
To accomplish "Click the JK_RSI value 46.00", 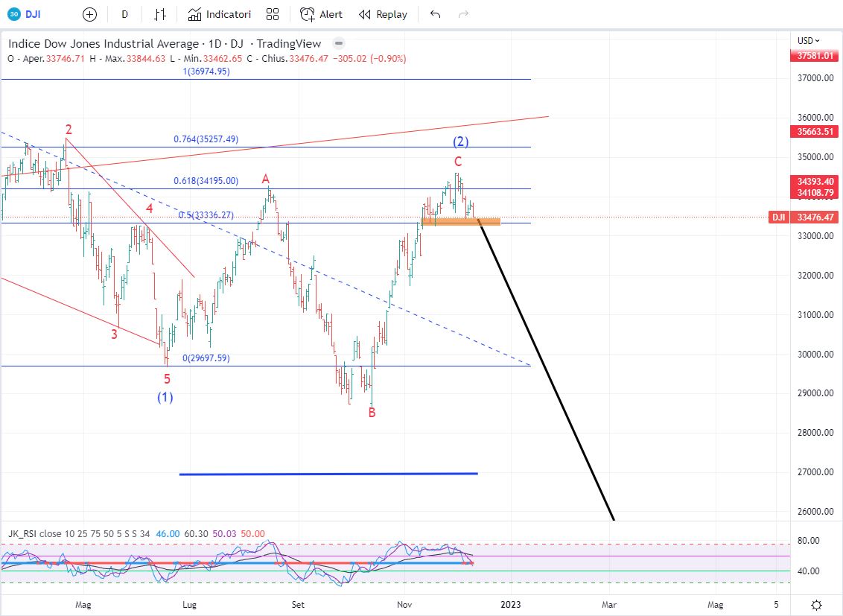I will [168, 534].
